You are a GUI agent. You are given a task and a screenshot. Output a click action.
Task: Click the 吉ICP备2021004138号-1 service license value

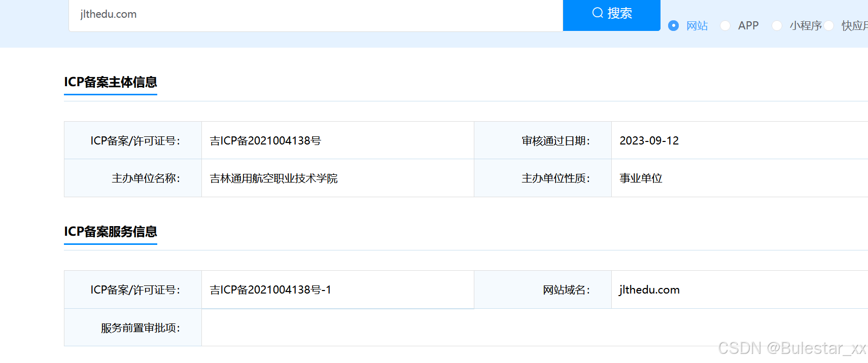coord(270,289)
